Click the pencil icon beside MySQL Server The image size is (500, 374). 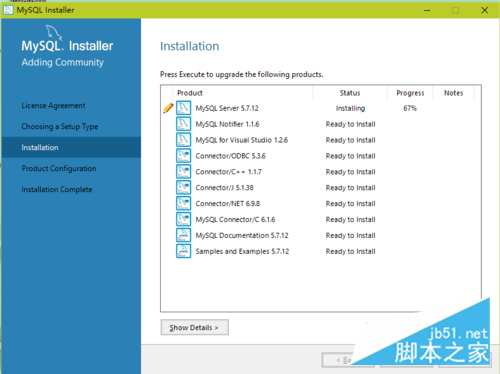click(168, 108)
